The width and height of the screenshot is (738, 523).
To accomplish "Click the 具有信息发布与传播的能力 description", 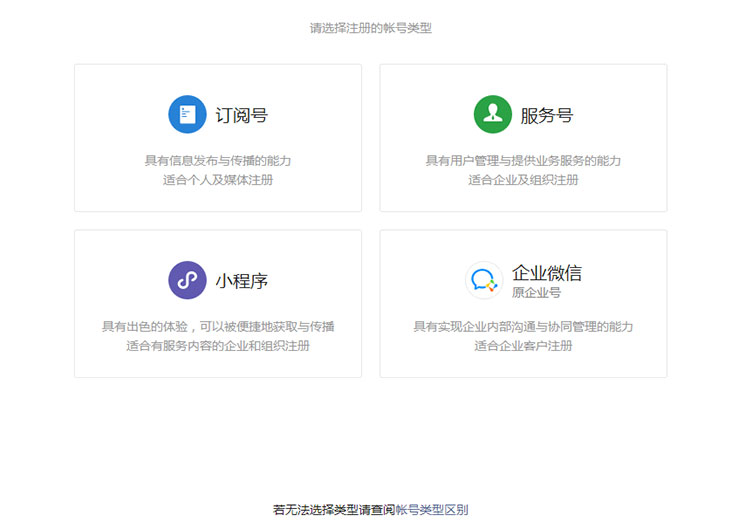I will pos(218,160).
